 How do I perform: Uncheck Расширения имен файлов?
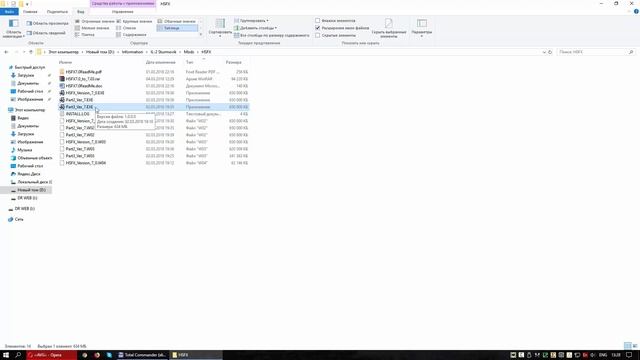click(318, 28)
